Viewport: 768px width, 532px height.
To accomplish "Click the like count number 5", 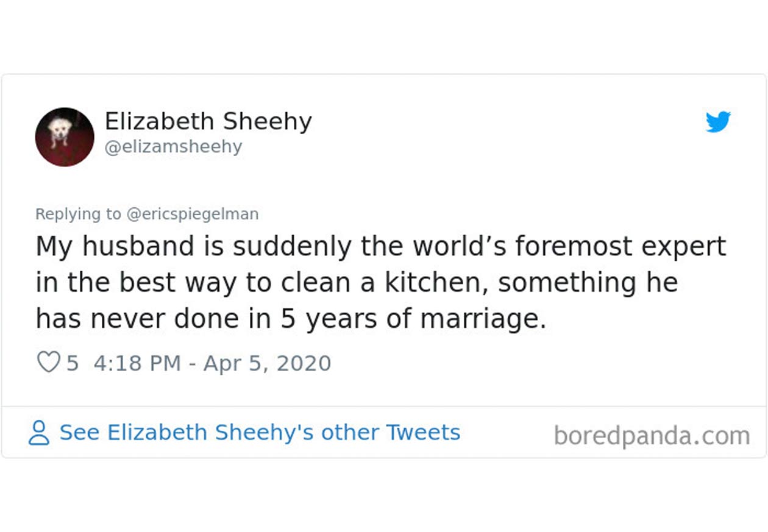I will click(73, 363).
